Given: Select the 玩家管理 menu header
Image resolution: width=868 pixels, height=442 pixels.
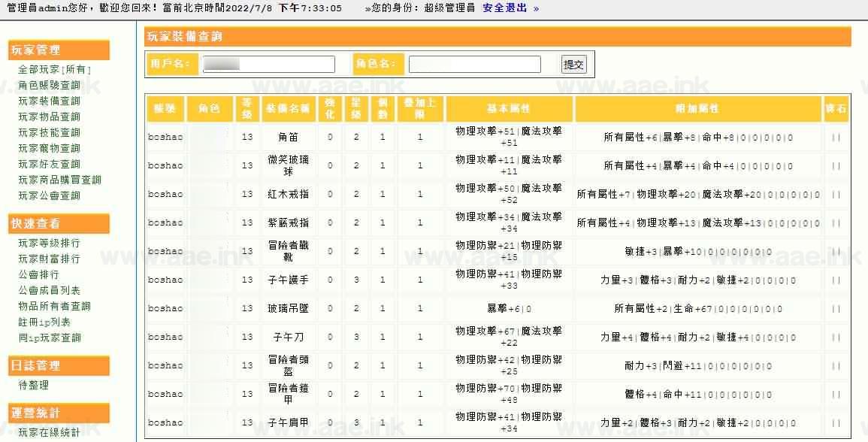Looking at the screenshot, I should point(59,50).
